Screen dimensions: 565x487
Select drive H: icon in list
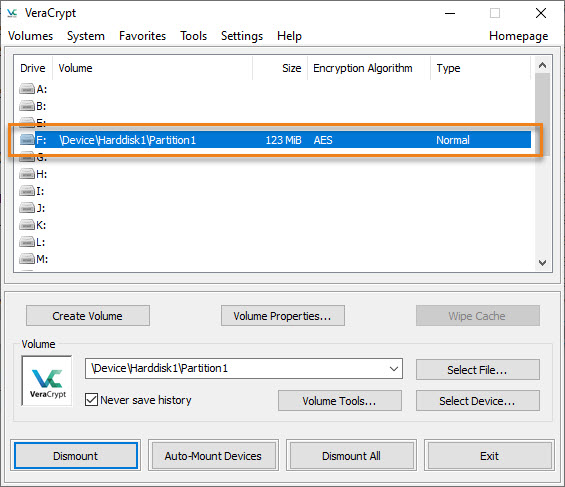tap(27, 174)
